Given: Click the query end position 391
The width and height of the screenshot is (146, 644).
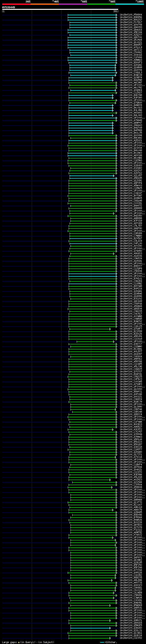Looking at the screenshot, I should click(x=115, y=11).
